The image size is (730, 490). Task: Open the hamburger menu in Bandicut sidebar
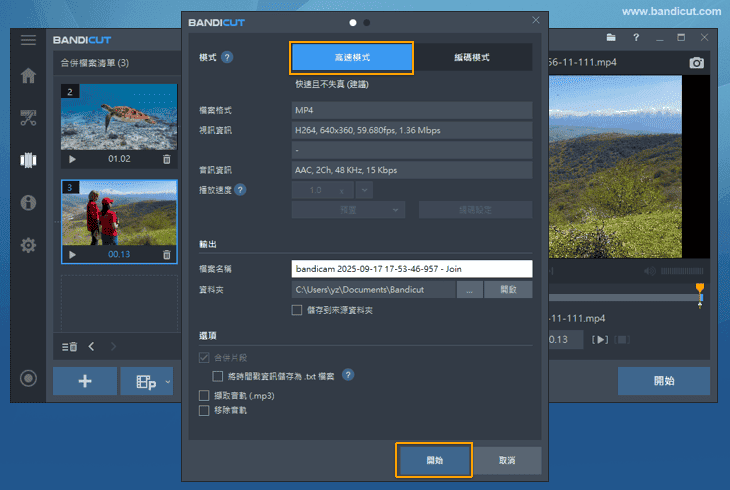28,40
